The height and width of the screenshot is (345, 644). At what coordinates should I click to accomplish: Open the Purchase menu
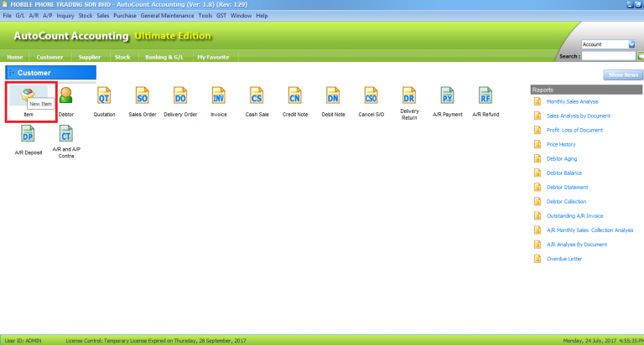pyautogui.click(x=125, y=16)
